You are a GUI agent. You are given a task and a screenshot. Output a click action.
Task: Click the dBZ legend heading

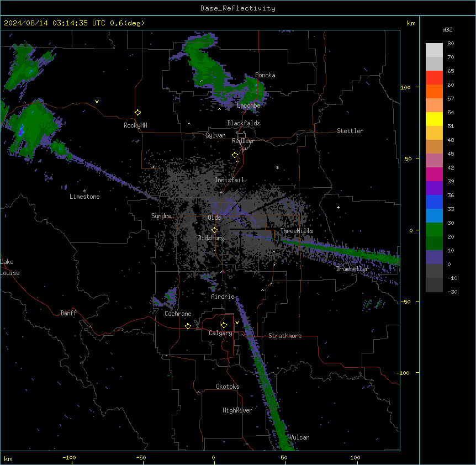[447, 30]
